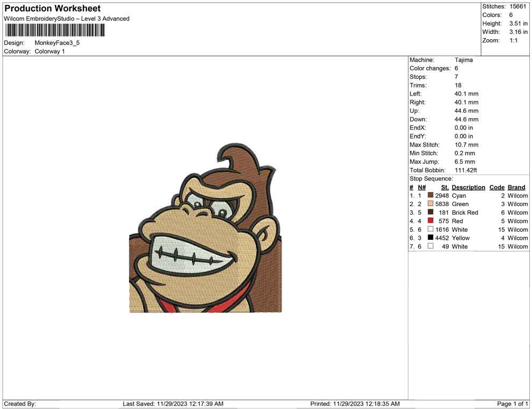The height and width of the screenshot is (409, 532).
Task: Click the 'Description' column header
Action: pos(468,187)
